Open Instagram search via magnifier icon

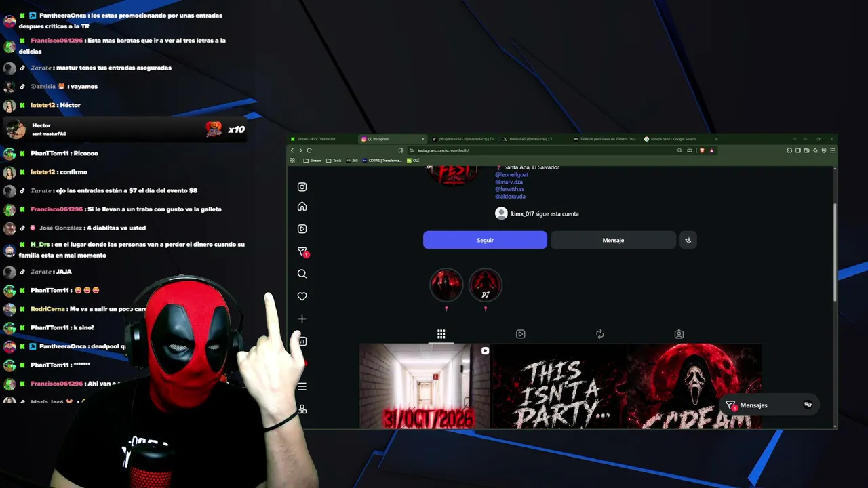pyautogui.click(x=302, y=274)
